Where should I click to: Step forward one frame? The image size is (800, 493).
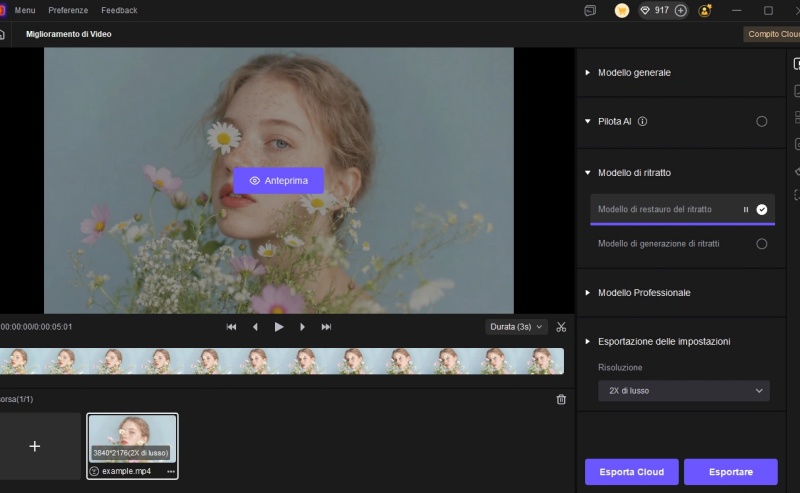tap(302, 327)
